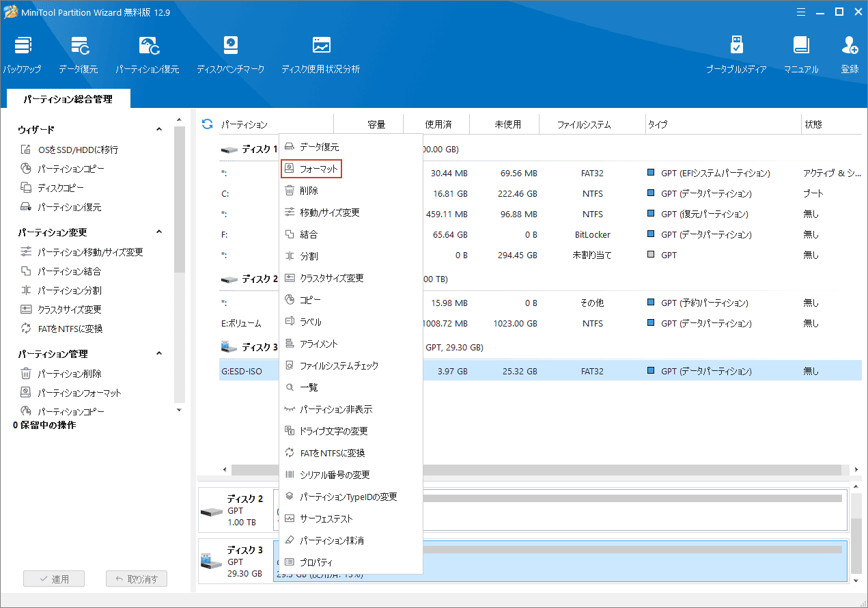Open the hamburger menu in title bar
The height and width of the screenshot is (608, 868).
[x=800, y=12]
